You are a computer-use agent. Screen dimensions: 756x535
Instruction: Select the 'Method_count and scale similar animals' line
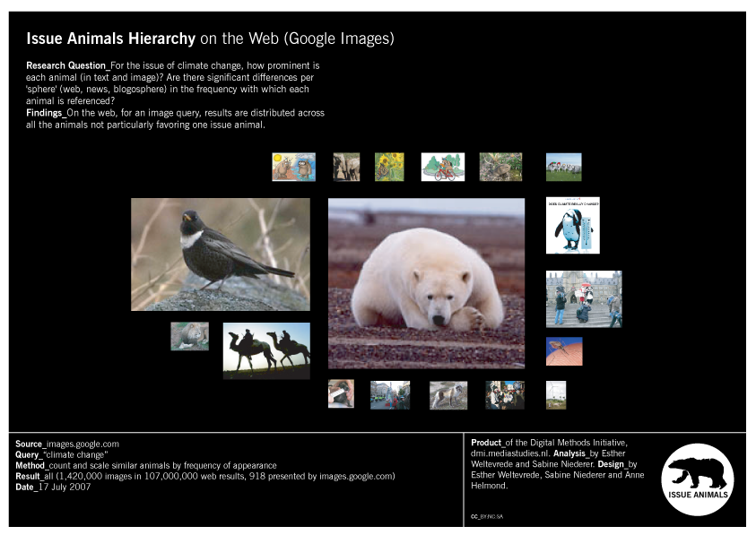pos(146,465)
